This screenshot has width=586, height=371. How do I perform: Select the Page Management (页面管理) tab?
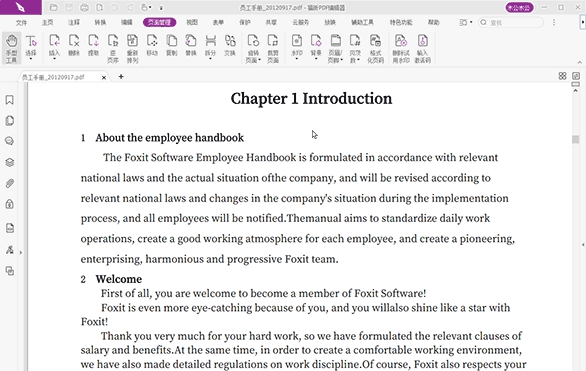click(x=159, y=22)
